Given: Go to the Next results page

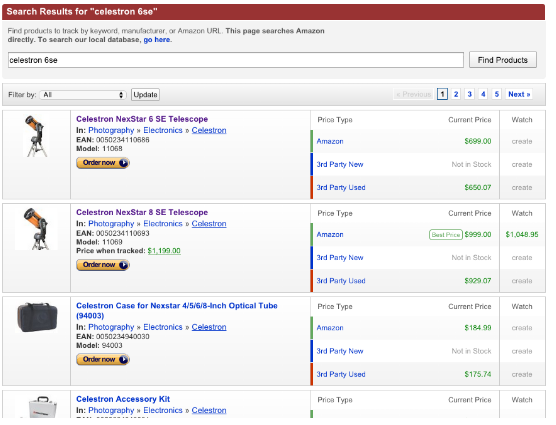Looking at the screenshot, I should tap(519, 94).
